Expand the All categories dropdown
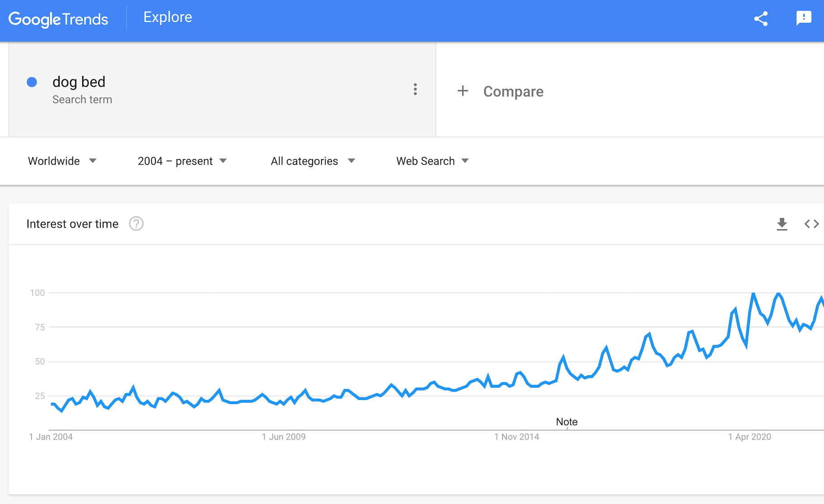This screenshot has width=824, height=504. (313, 161)
